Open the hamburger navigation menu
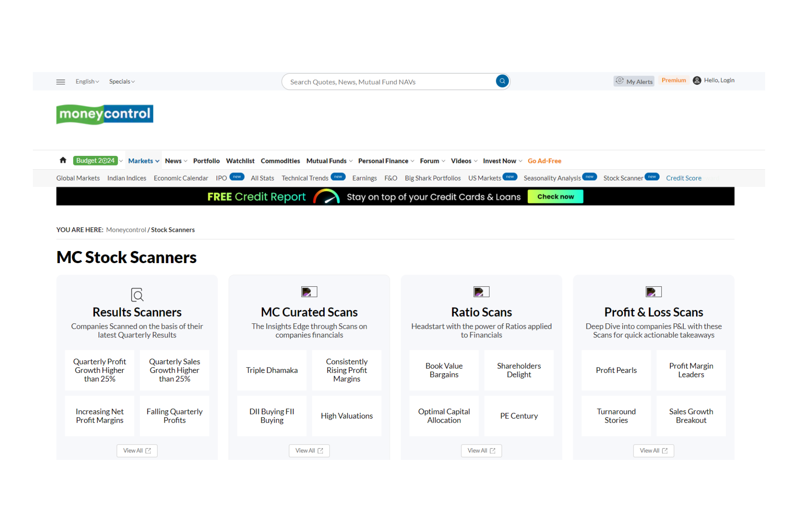 coord(61,81)
